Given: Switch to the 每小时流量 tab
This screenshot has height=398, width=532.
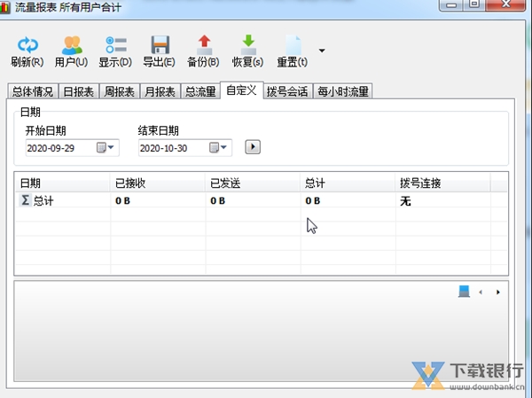Looking at the screenshot, I should click(x=342, y=91).
